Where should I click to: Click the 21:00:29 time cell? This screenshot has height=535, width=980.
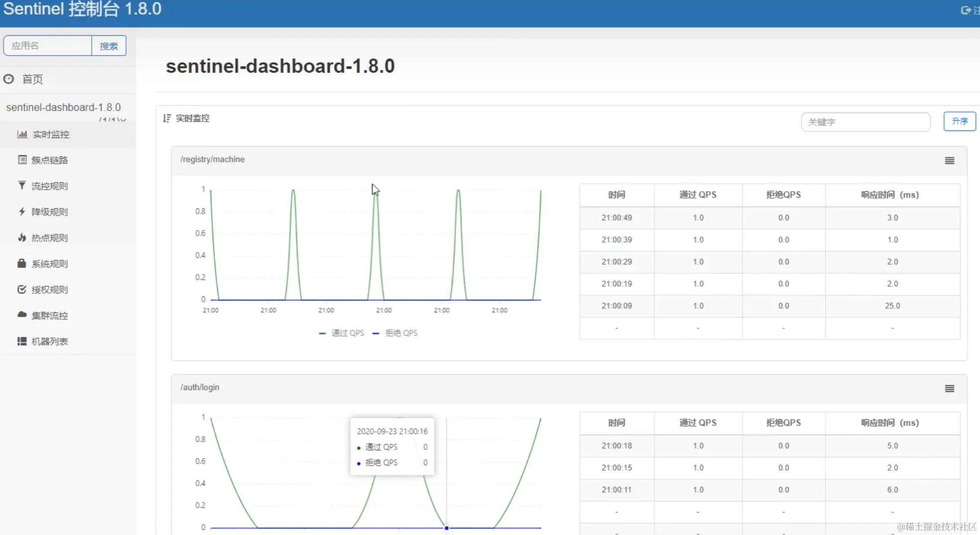(617, 262)
